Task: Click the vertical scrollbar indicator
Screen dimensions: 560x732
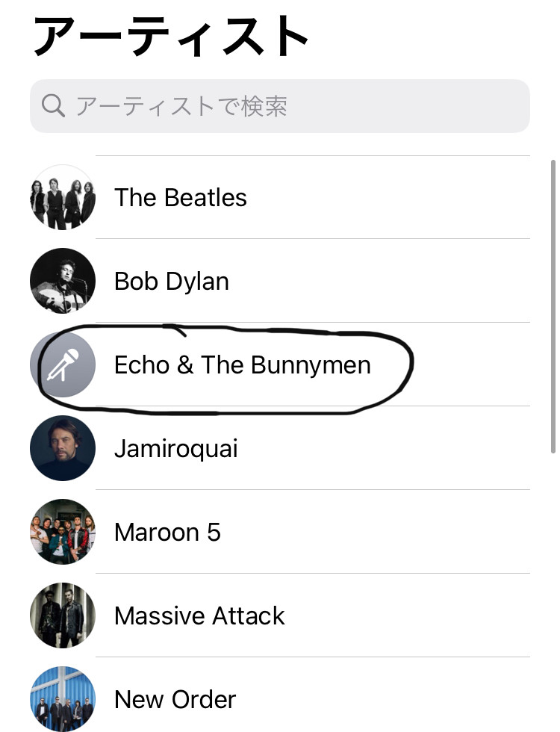Action: pyautogui.click(x=553, y=307)
